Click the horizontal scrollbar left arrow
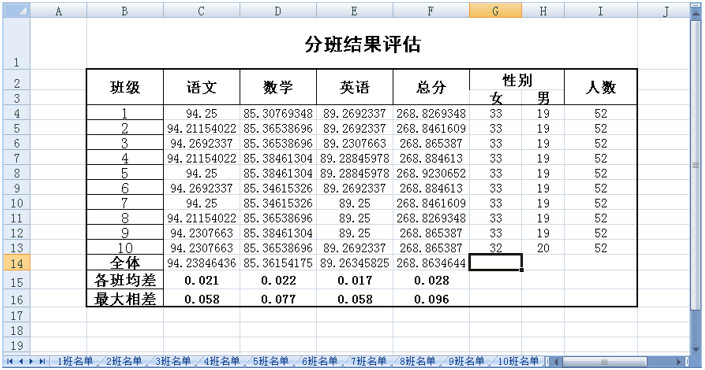705x370 pixels. point(556,361)
